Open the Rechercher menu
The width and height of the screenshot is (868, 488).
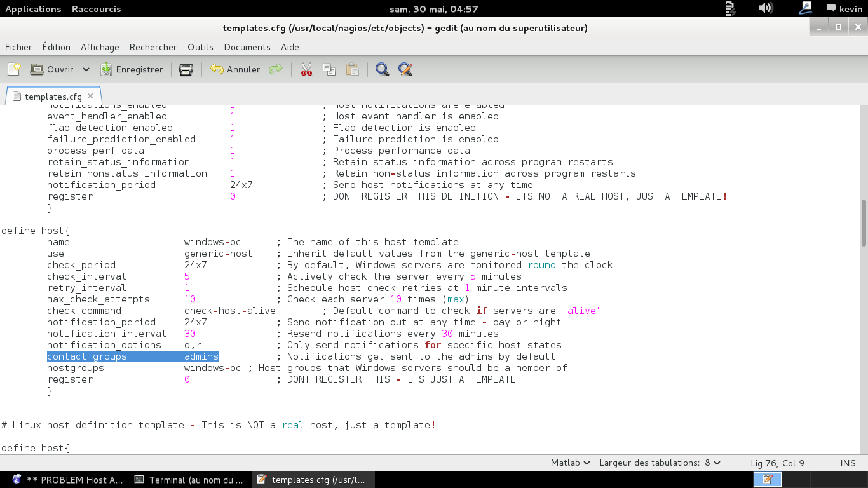[153, 47]
